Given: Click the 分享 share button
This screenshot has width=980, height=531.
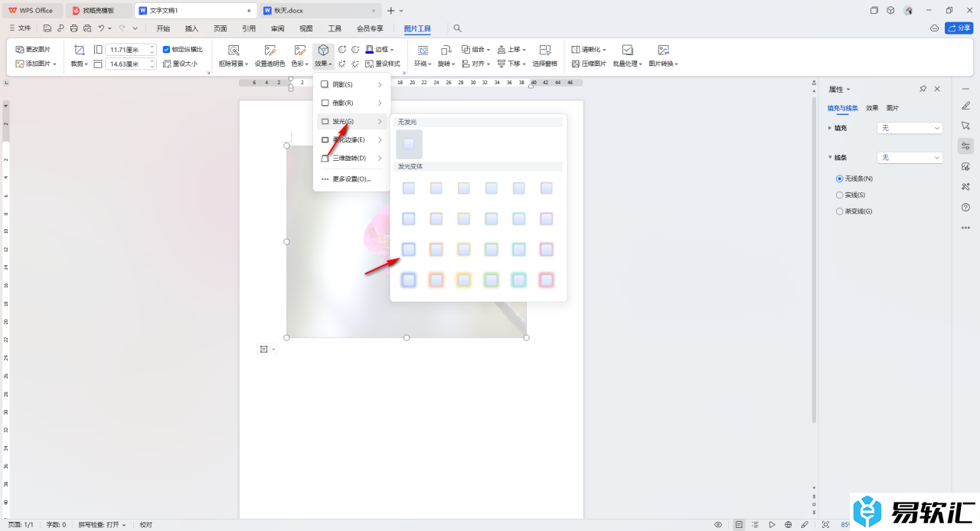Looking at the screenshot, I should 959,28.
